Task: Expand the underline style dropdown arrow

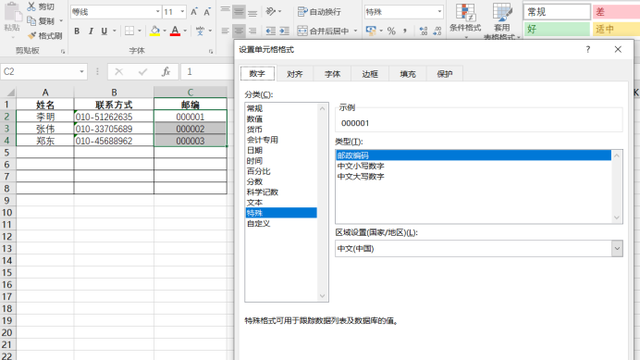Action: [x=114, y=31]
